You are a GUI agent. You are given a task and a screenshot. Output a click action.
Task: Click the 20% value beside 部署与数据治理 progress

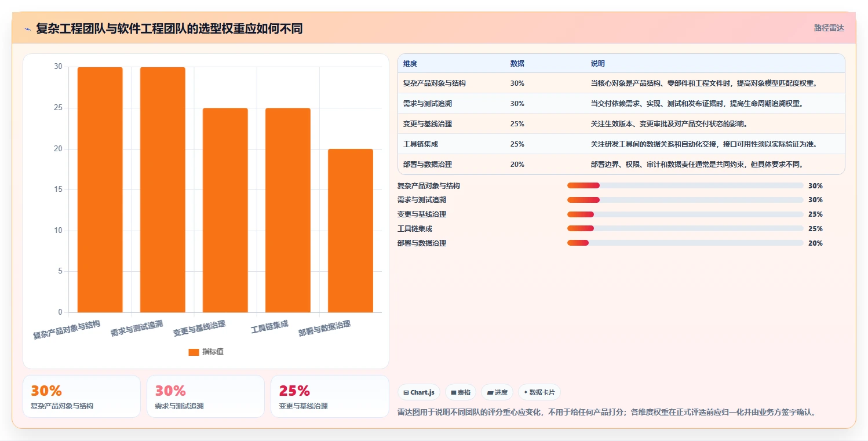(x=815, y=243)
